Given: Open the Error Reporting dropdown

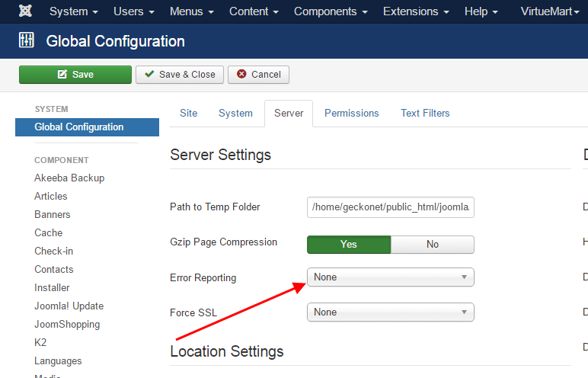Looking at the screenshot, I should click(x=390, y=277).
